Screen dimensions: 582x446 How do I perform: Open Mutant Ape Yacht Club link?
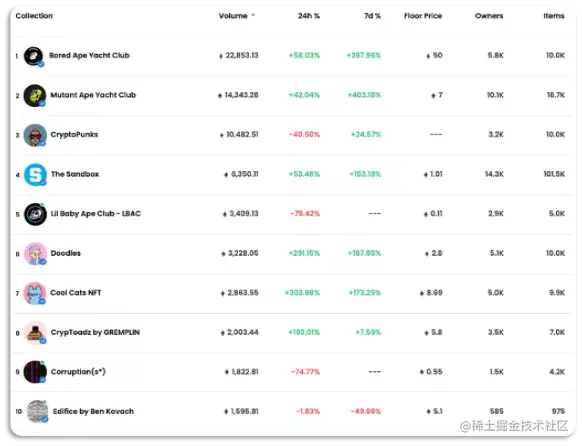pos(93,95)
